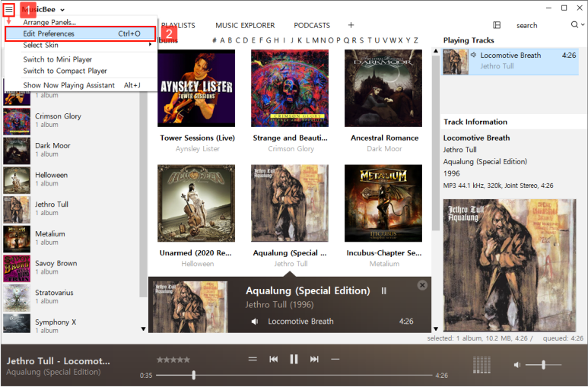Screen dimensions: 588x387
Task: Open Ancestral Romance album cover
Action: coord(383,88)
